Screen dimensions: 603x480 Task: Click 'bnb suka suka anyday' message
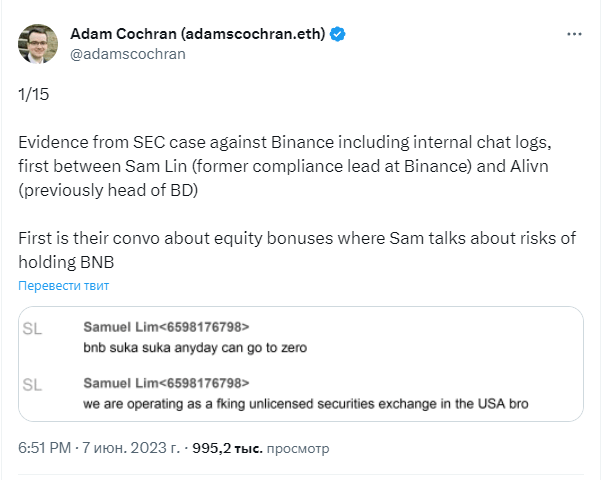pos(195,348)
